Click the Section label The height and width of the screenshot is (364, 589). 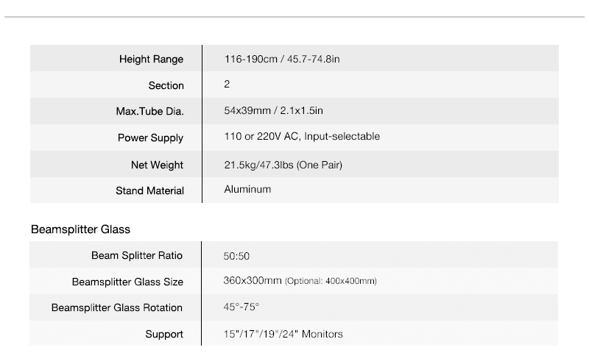pos(166,85)
